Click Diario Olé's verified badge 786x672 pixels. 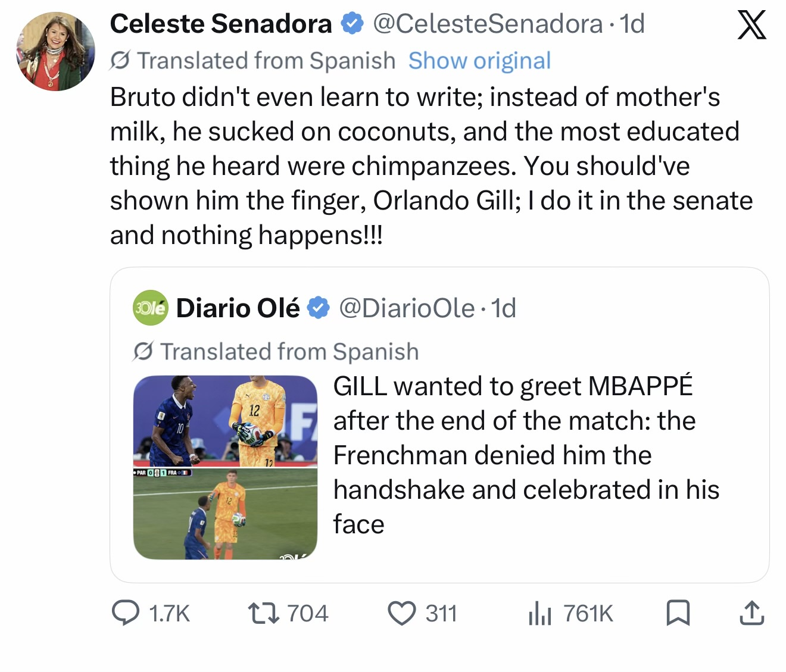(318, 308)
